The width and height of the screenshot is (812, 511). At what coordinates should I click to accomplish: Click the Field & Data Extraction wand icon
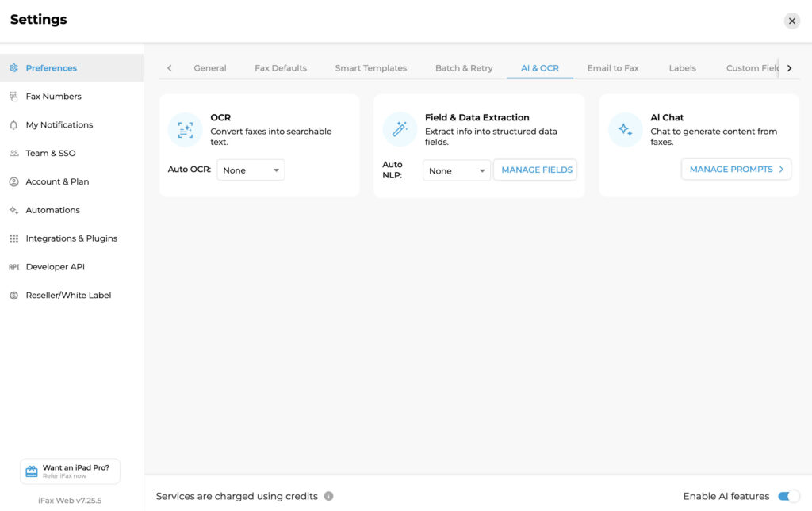tap(400, 130)
